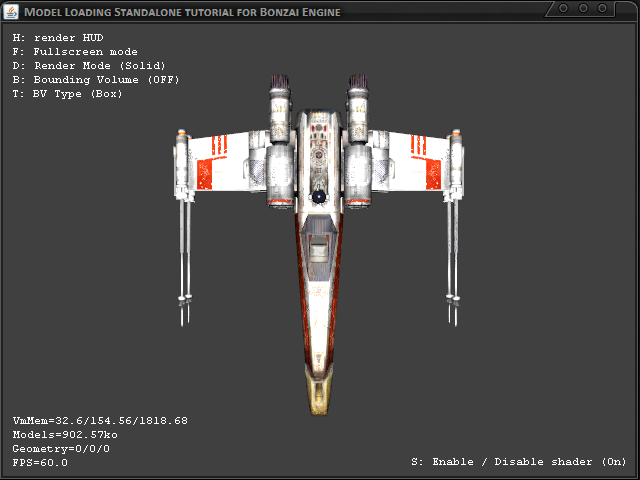Click the Geometry counter text
The image size is (640, 480).
(x=61, y=449)
